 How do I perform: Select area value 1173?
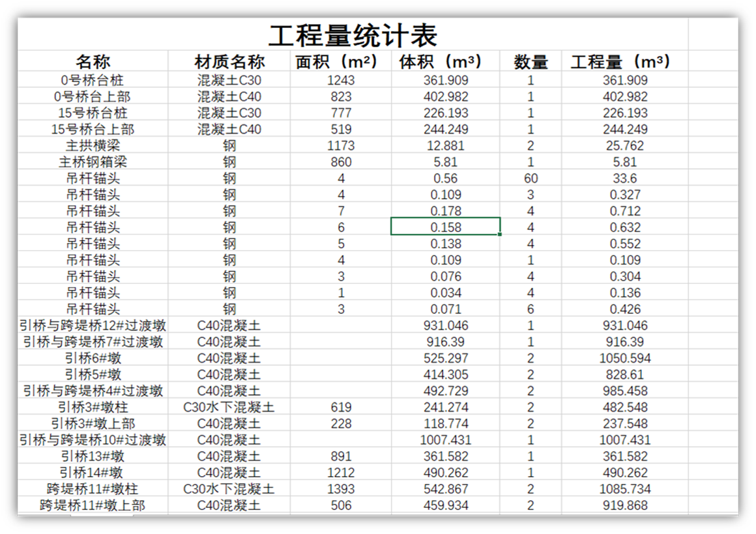(341, 146)
